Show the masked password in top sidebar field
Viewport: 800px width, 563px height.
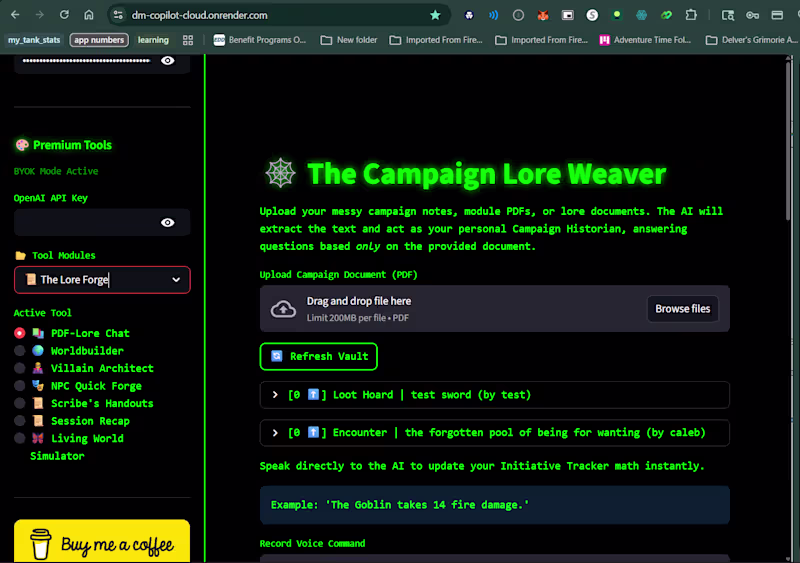click(167, 61)
